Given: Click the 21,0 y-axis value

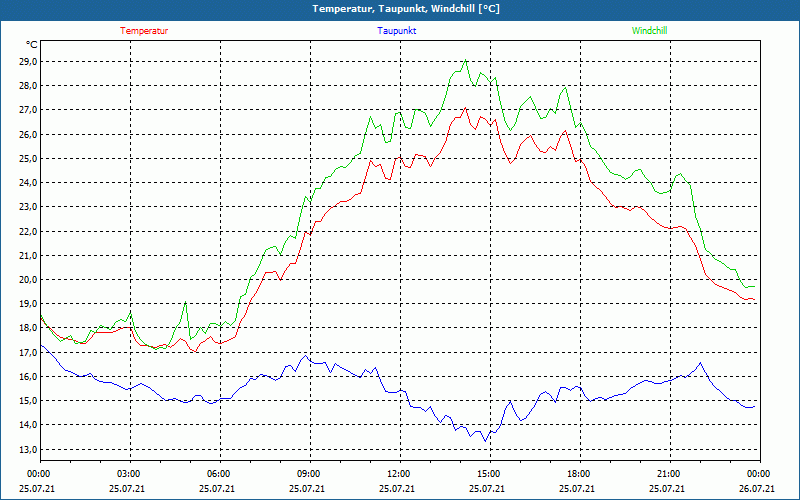Looking at the screenshot, I should (28, 256).
